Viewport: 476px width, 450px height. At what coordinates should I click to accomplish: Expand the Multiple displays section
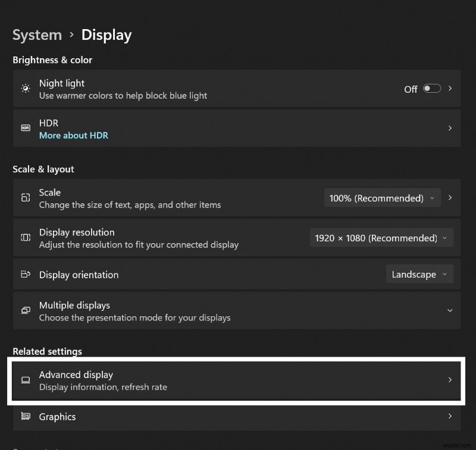point(450,310)
